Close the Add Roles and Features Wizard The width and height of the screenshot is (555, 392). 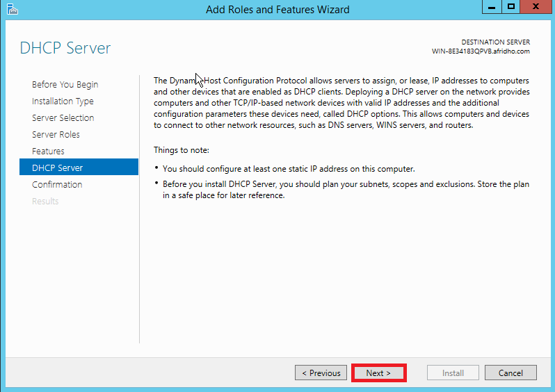click(536, 7)
